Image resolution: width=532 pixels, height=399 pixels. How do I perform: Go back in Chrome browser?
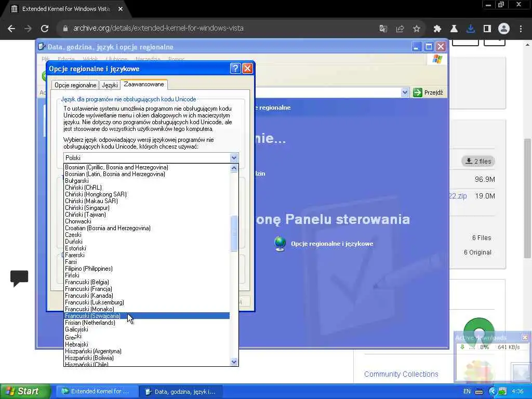tap(11, 29)
